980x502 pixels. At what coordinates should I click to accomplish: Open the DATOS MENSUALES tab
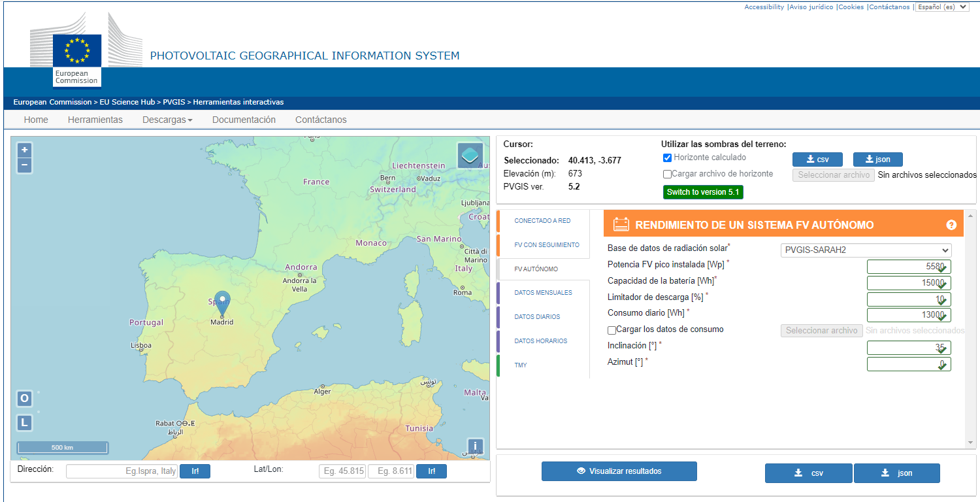click(543, 293)
